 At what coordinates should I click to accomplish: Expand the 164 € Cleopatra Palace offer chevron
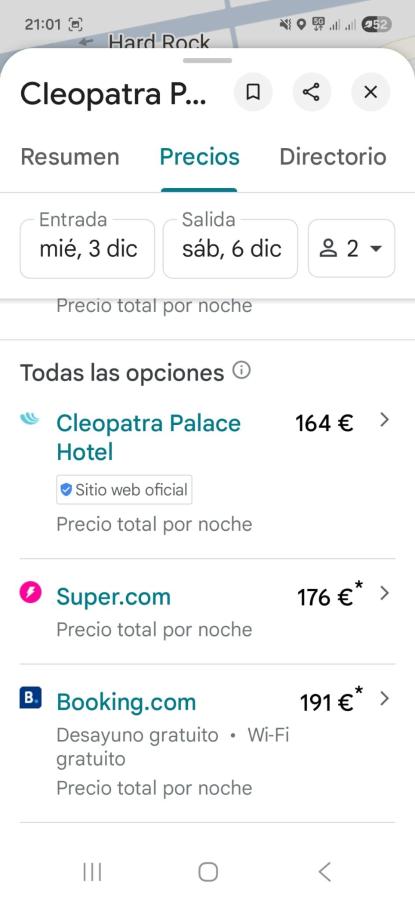click(x=385, y=421)
